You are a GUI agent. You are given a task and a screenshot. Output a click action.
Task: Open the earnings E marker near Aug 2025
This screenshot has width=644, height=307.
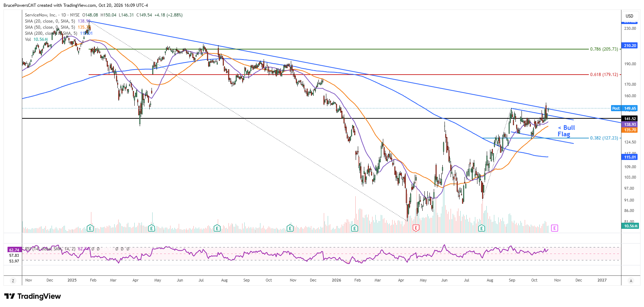(x=217, y=228)
